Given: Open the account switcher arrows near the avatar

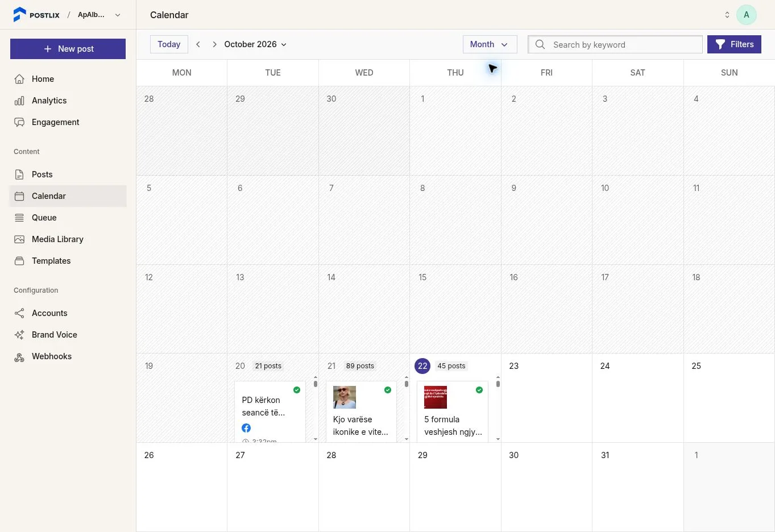Looking at the screenshot, I should click(727, 15).
